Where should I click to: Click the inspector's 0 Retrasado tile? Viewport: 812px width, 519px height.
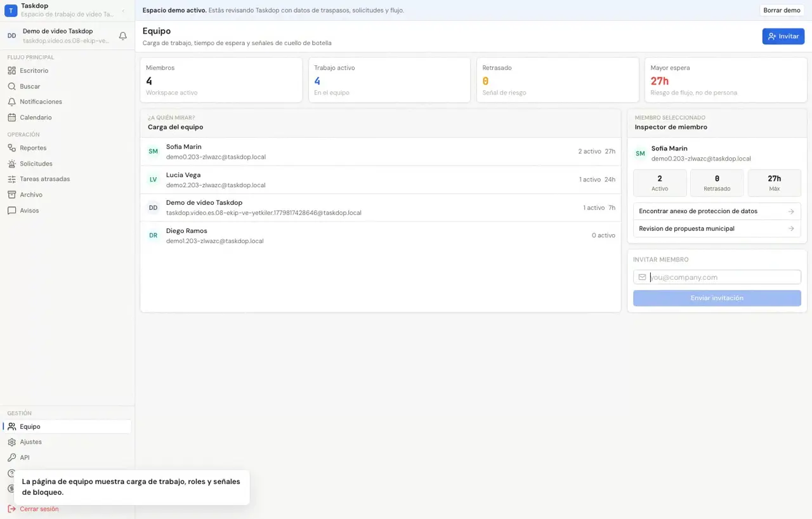coord(717,183)
